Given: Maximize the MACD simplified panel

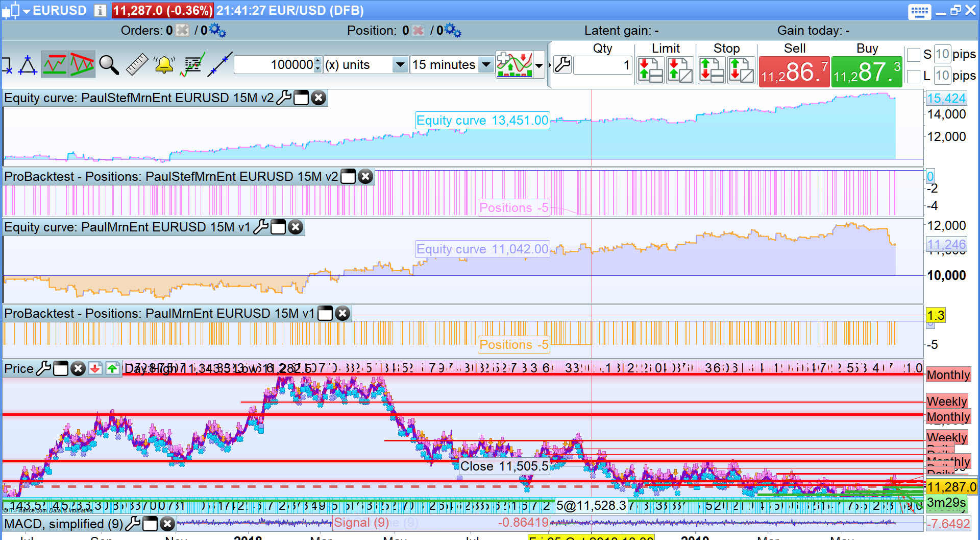Looking at the screenshot, I should click(150, 524).
